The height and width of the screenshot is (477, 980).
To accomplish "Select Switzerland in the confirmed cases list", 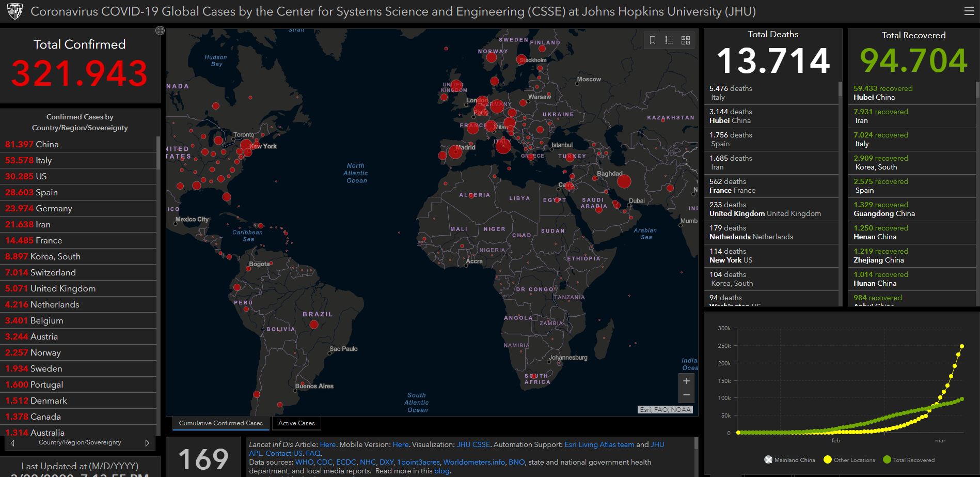I will coord(78,272).
